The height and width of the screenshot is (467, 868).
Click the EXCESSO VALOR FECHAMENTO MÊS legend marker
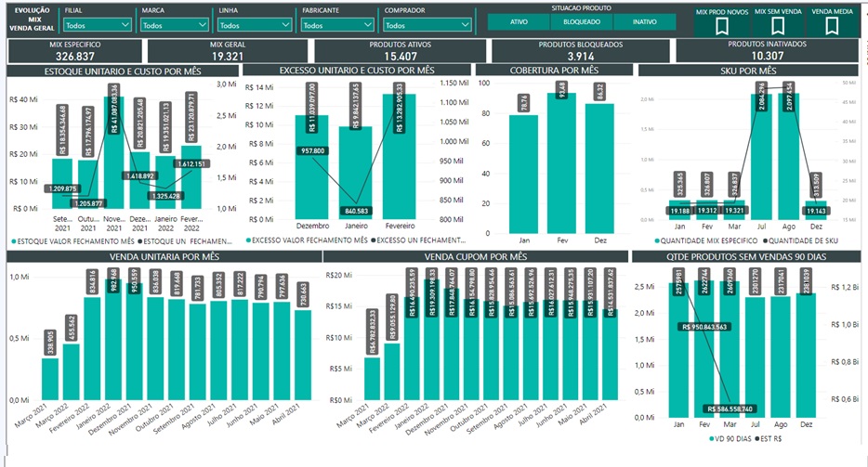[249, 240]
